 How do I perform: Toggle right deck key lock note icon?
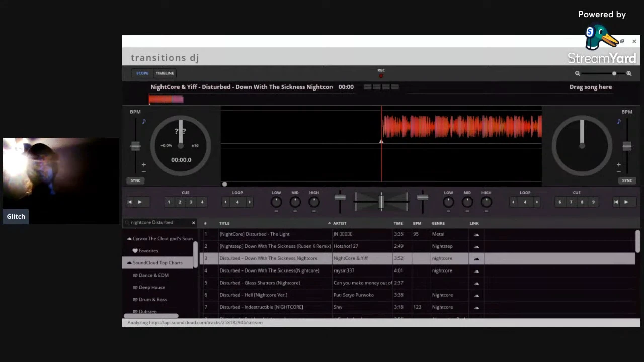[x=619, y=121]
